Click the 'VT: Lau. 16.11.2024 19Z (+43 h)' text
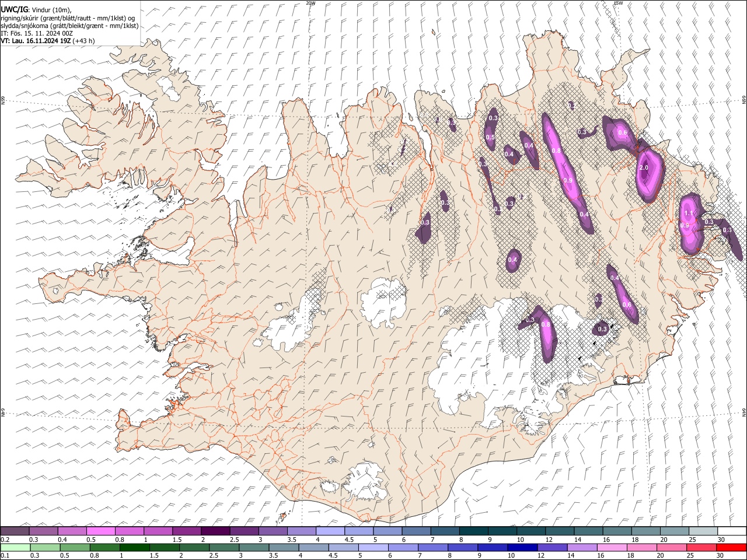The height and width of the screenshot is (560, 747). (47, 41)
